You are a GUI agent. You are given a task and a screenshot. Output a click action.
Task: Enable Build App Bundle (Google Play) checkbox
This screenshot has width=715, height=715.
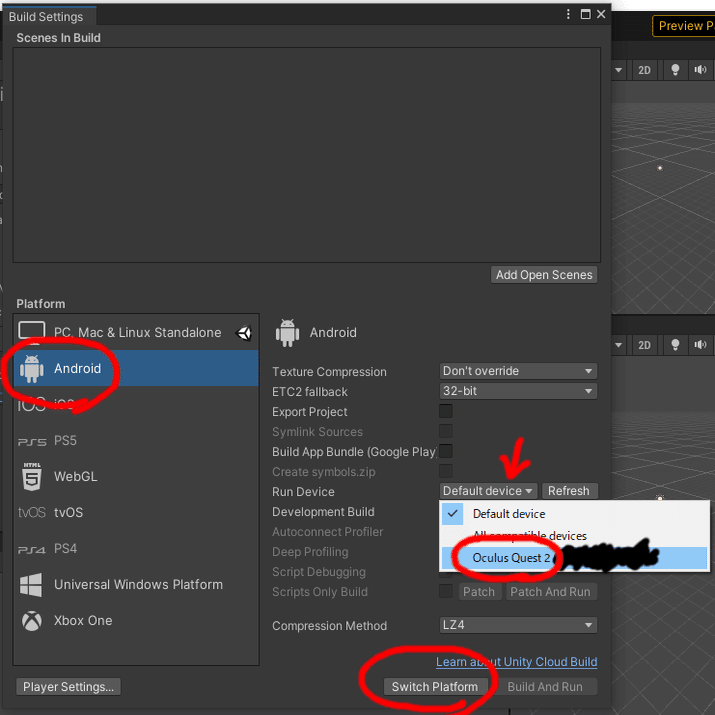click(446, 451)
